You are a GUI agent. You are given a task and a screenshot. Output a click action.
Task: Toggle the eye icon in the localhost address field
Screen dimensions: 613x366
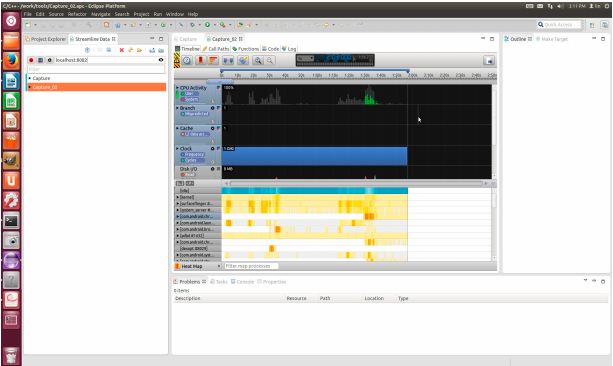pyautogui.click(x=161, y=60)
